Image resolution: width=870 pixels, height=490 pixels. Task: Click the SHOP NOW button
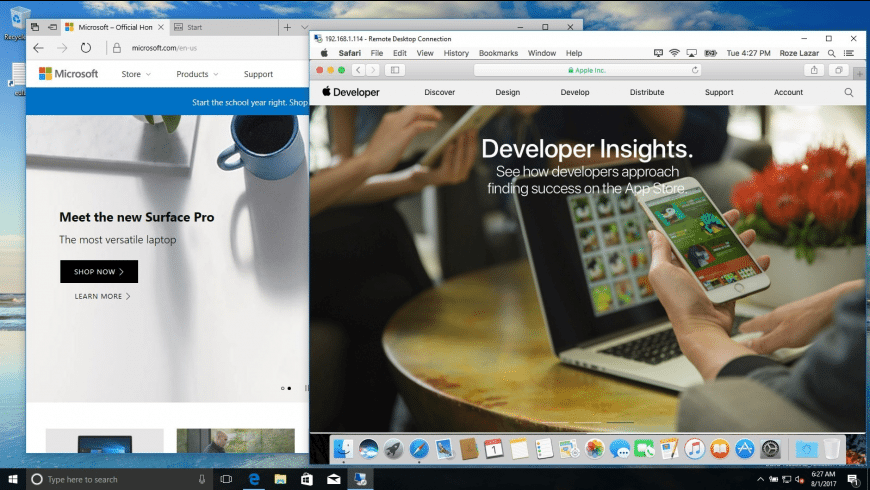point(99,272)
